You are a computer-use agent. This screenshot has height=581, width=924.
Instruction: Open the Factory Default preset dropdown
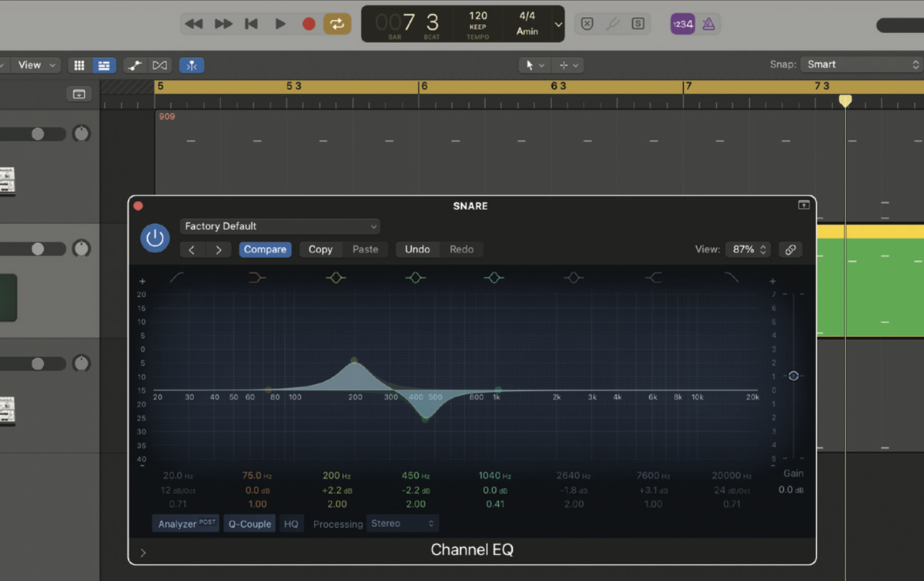(280, 225)
